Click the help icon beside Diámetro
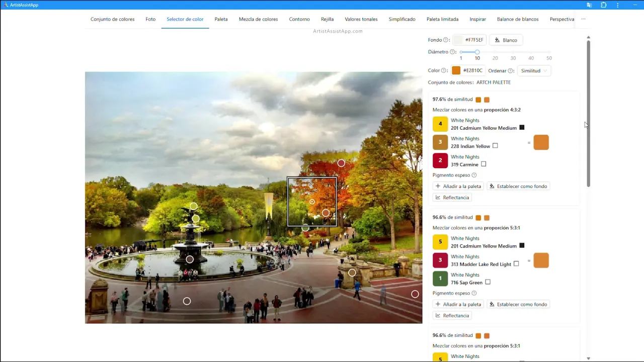Image resolution: width=644 pixels, height=362 pixels. (453, 52)
